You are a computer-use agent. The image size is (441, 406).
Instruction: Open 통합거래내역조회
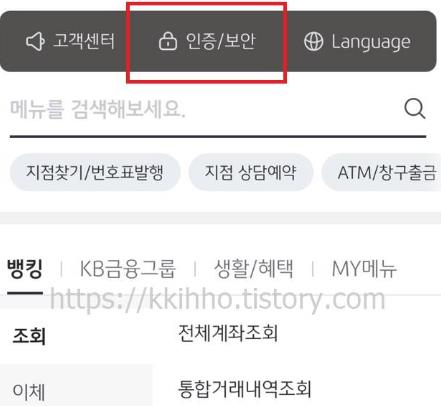[x=244, y=389]
